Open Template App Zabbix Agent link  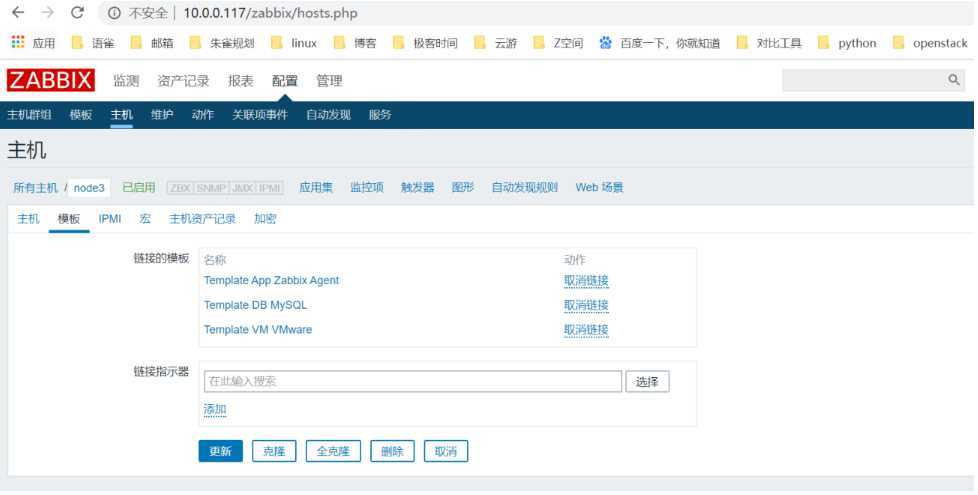(x=271, y=281)
